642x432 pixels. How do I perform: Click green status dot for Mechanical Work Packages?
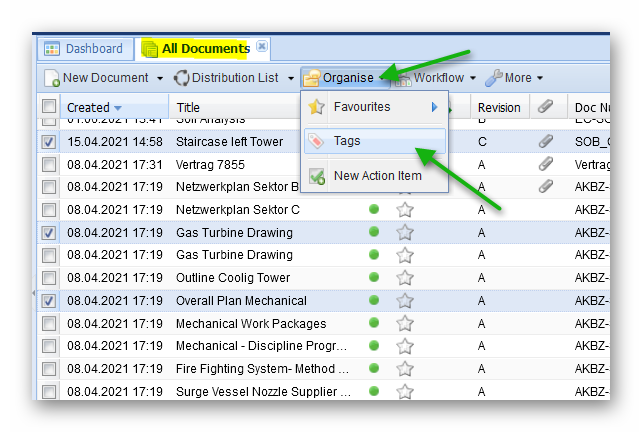(374, 324)
